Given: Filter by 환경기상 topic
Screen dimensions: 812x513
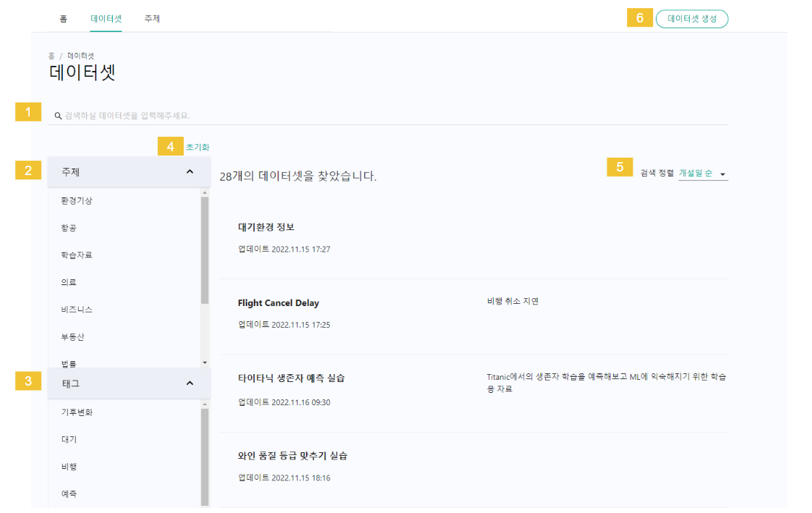Looking at the screenshot, I should 77,200.
